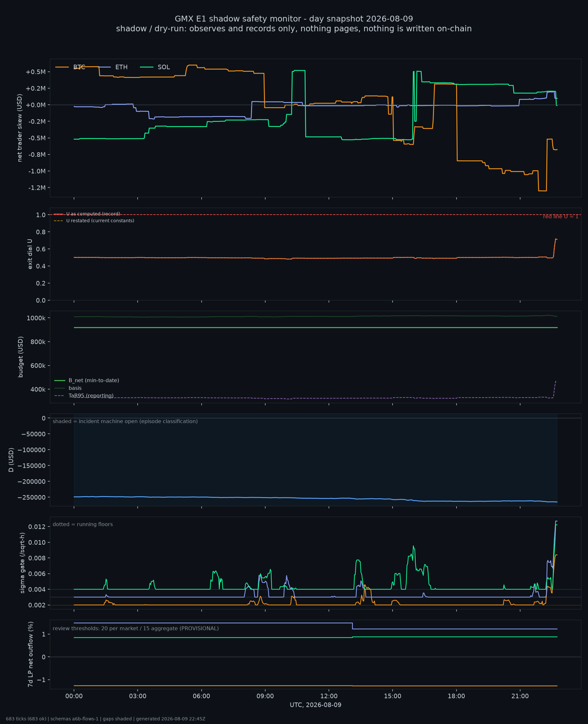This screenshot has width=588, height=724.
Task: Click the "800k" budget axis tick
Action: pos(38,342)
